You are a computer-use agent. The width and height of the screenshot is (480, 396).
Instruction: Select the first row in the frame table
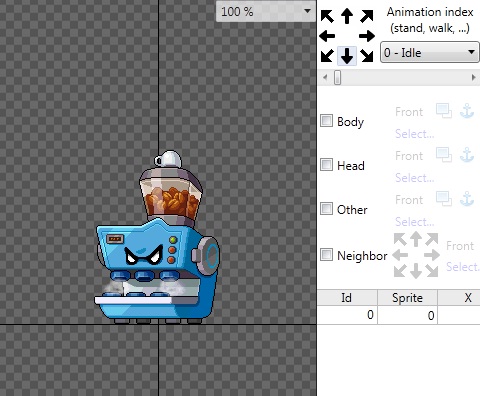coord(399,315)
